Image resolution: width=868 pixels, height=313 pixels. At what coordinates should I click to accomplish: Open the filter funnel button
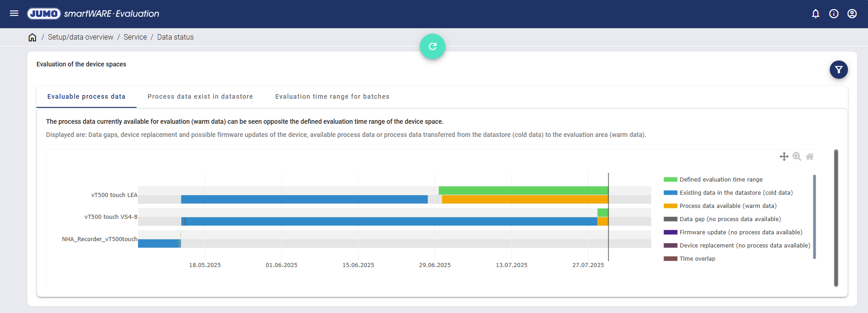[838, 70]
